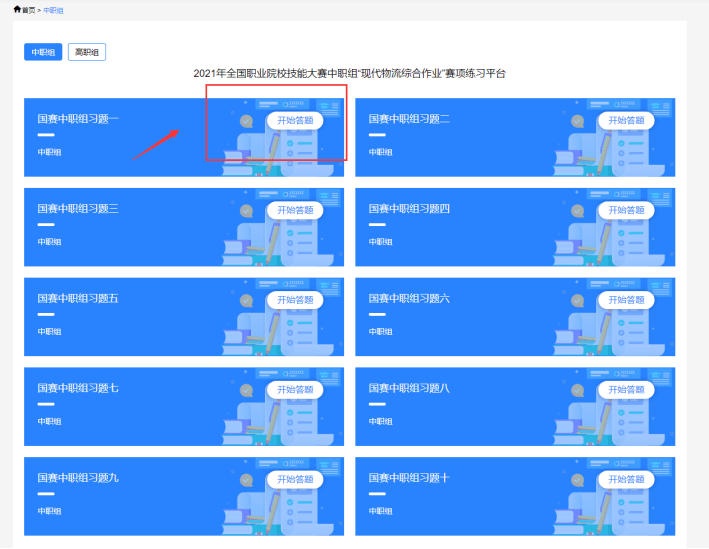Image resolution: width=709 pixels, height=549 pixels.
Task: Click 中职组 label under 习题一
Action: click(x=49, y=152)
